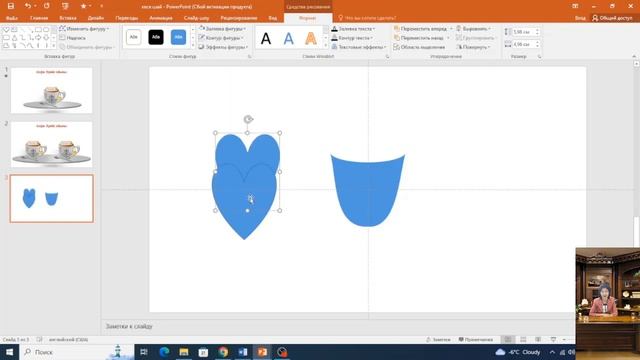The width and height of the screenshot is (640, 360).
Task: Switch to the Вставка ribbon tab
Action: point(68,18)
